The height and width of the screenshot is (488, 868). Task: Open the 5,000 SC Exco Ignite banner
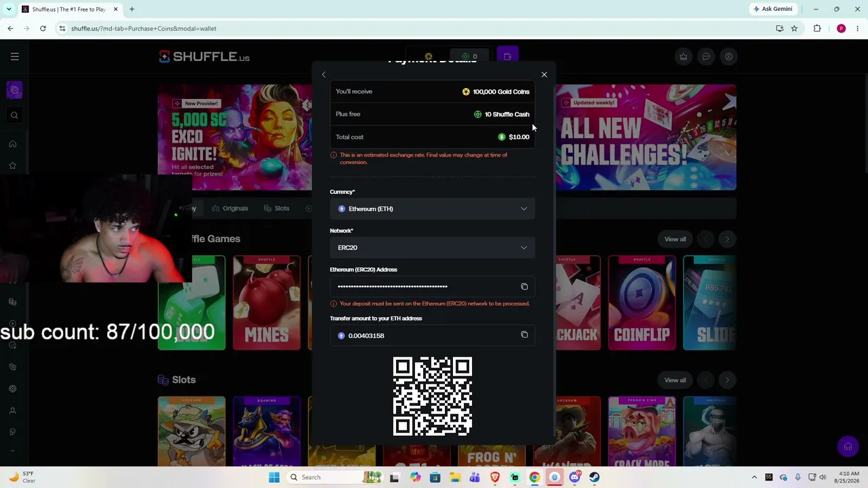pyautogui.click(x=235, y=137)
